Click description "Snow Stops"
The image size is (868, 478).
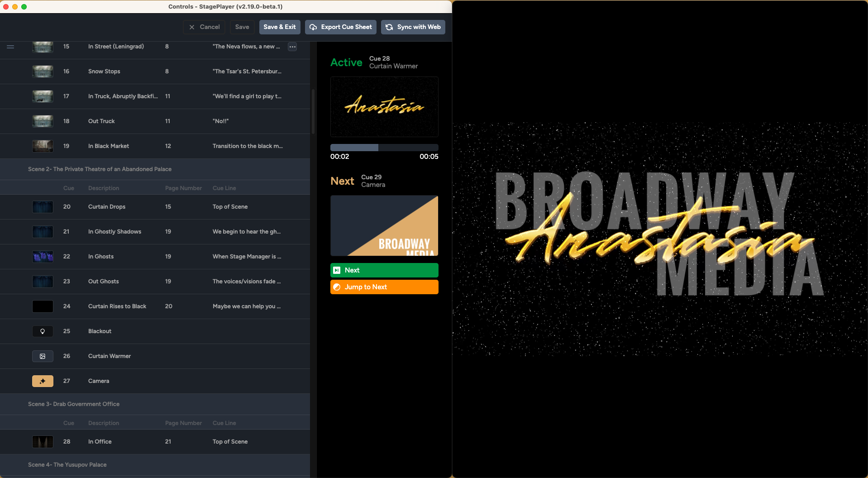point(104,72)
